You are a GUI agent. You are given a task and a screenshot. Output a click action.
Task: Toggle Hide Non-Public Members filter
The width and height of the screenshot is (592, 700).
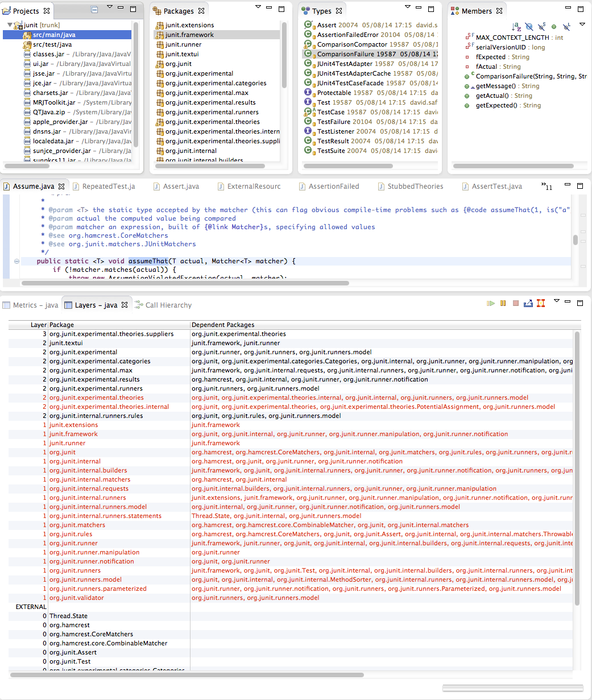[554, 27]
